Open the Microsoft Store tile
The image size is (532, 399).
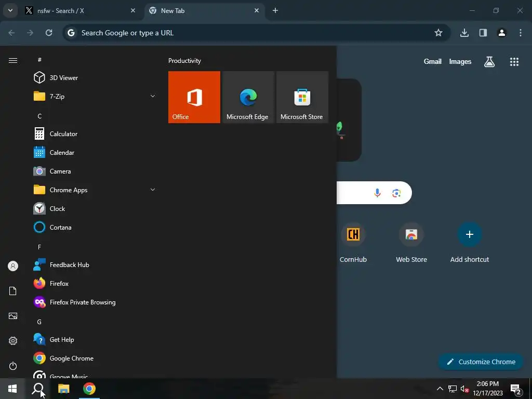pos(302,97)
